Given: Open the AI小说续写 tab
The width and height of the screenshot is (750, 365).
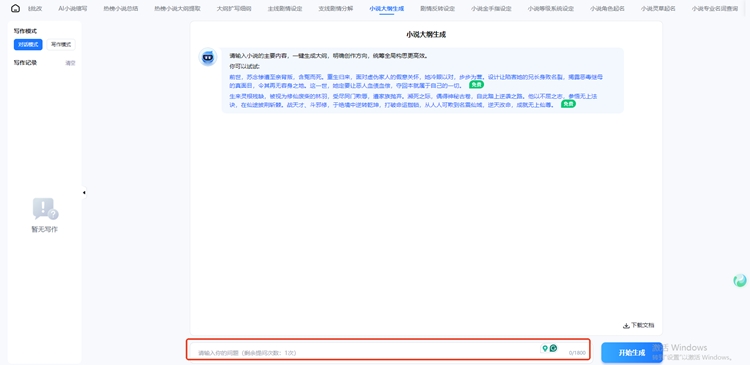Looking at the screenshot, I should point(73,9).
